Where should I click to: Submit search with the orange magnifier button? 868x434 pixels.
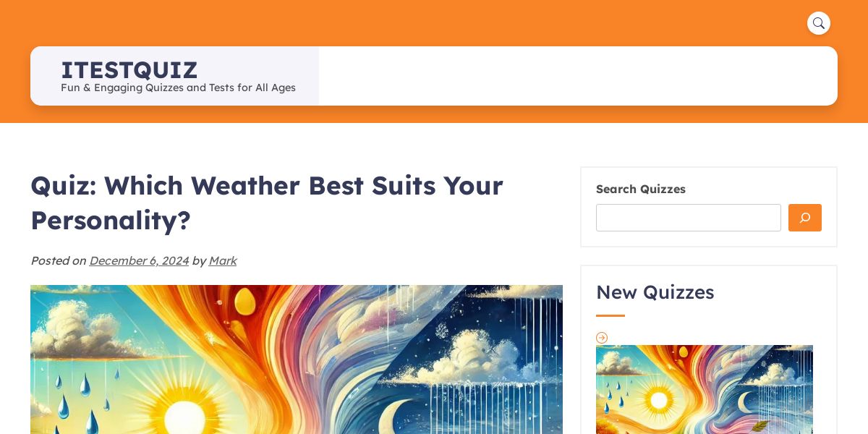point(805,218)
